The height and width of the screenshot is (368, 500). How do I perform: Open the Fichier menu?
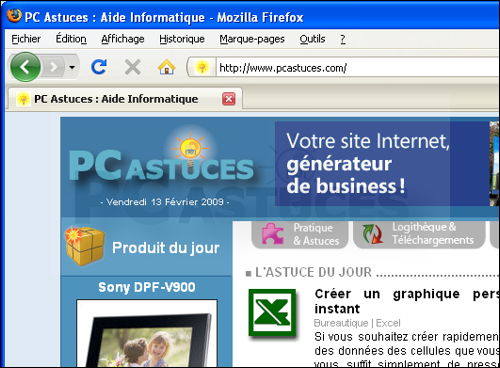(x=26, y=39)
